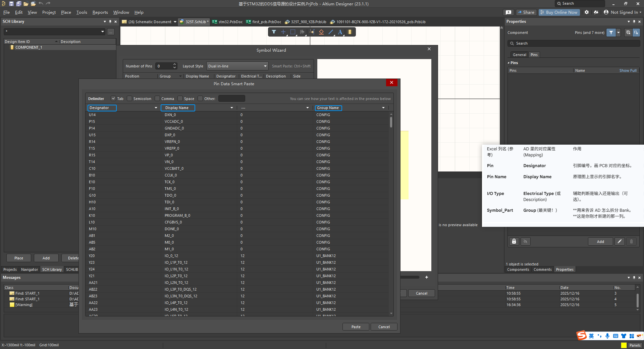Image resolution: width=644 pixels, height=349 pixels.
Task: Enable the Comma delimiter checkbox
Action: coord(157,98)
